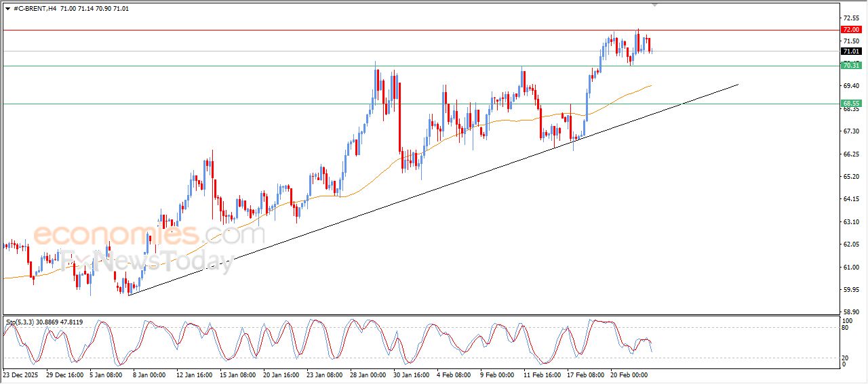Screen dimensions: 868x384
Task: Click the stochastic 80 level label
Action: click(x=845, y=328)
